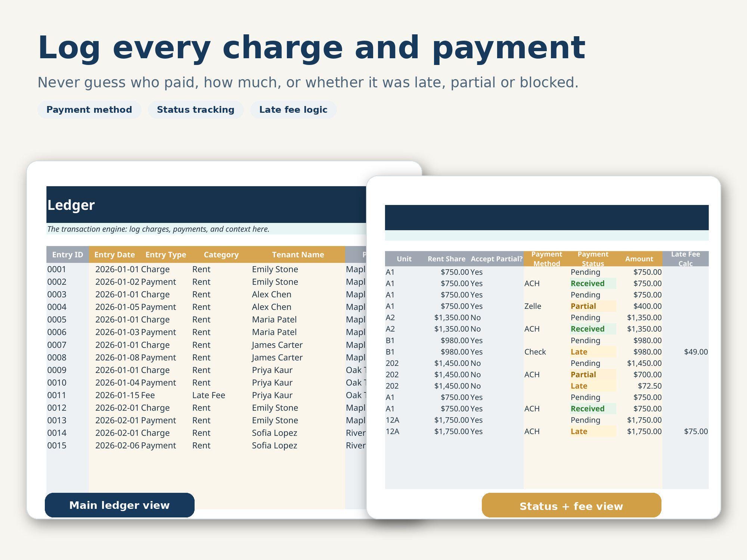Image resolution: width=747 pixels, height=560 pixels.
Task: Select the Entry Type column header
Action: click(166, 255)
